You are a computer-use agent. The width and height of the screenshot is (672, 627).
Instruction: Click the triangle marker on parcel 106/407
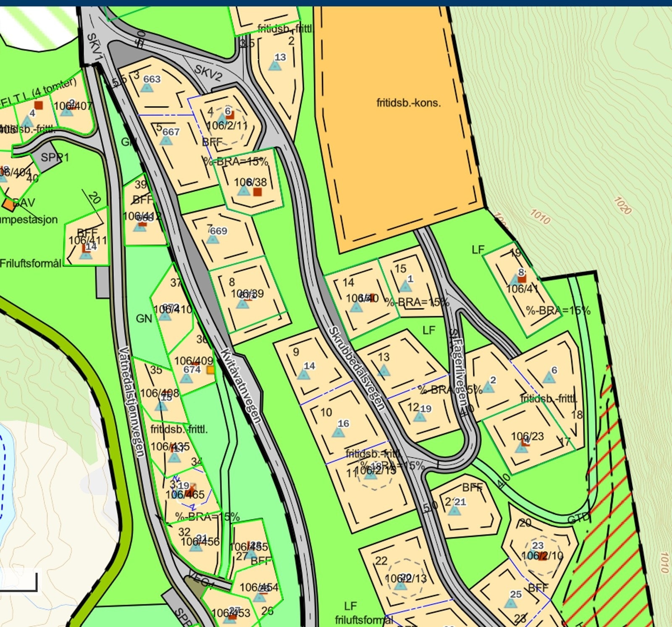(66, 110)
